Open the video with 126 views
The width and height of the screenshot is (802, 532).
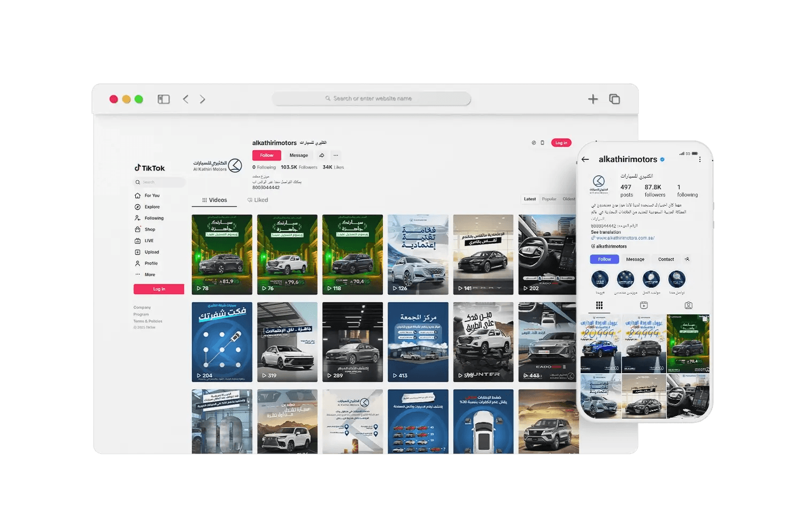point(418,255)
